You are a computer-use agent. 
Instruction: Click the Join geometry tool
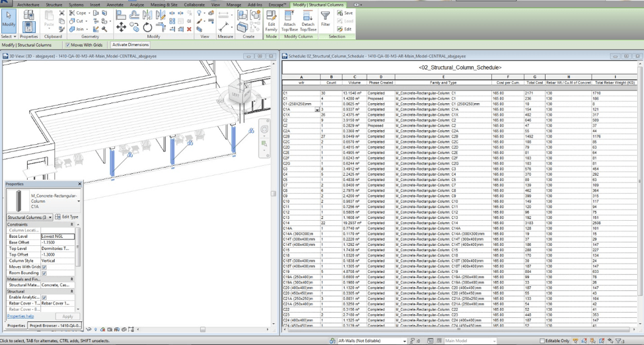[x=77, y=29]
